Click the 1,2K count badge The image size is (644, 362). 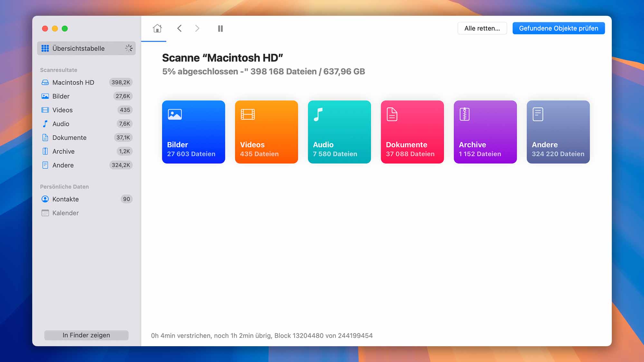click(125, 152)
